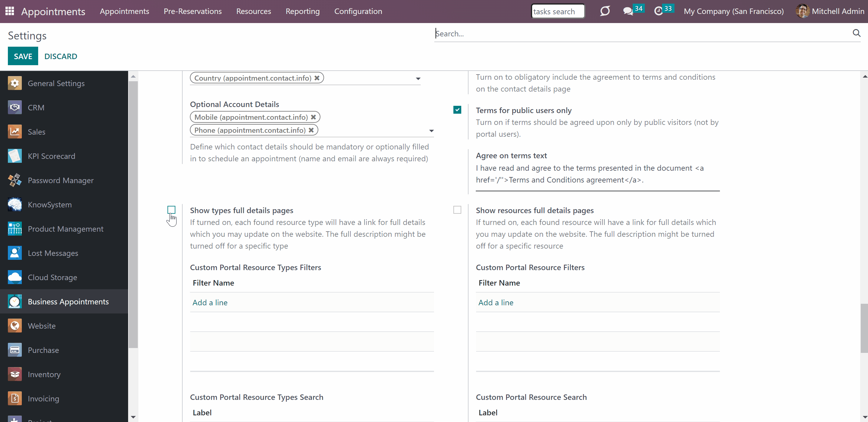Open the Pre-Reservations menu
Image resolution: width=868 pixels, height=422 pixels.
pyautogui.click(x=193, y=11)
